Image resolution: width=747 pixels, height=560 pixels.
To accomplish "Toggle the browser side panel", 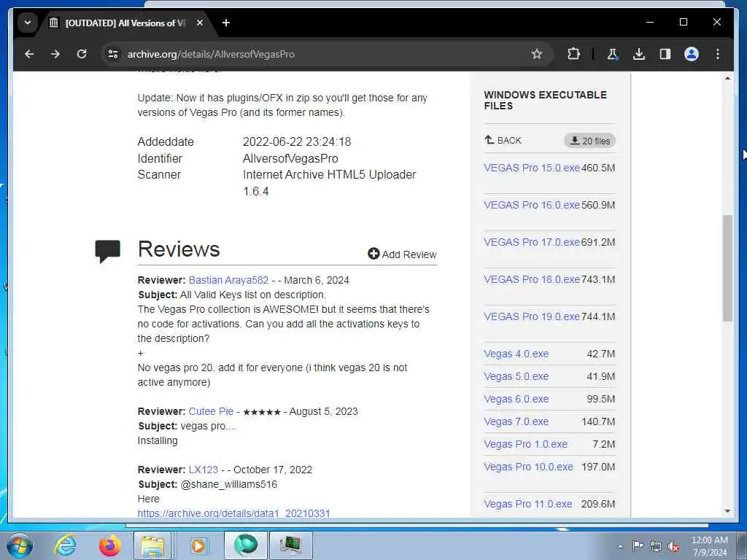I will pos(665,54).
